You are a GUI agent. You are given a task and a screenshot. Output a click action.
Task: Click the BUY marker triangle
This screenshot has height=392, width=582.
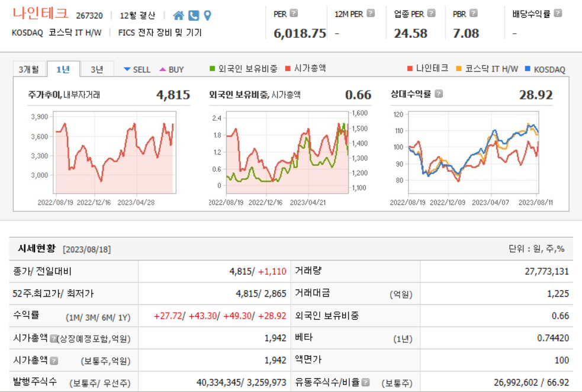pos(162,69)
